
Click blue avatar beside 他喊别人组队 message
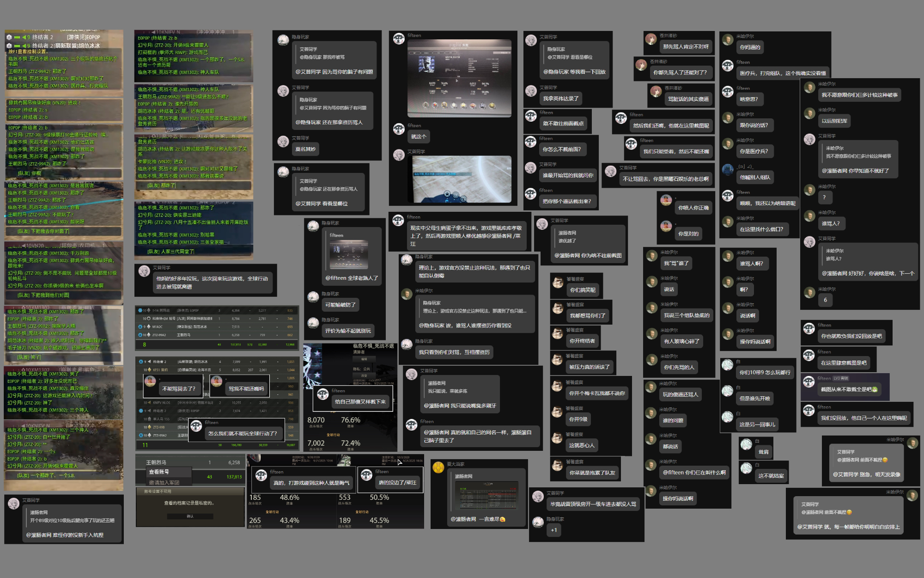click(728, 170)
